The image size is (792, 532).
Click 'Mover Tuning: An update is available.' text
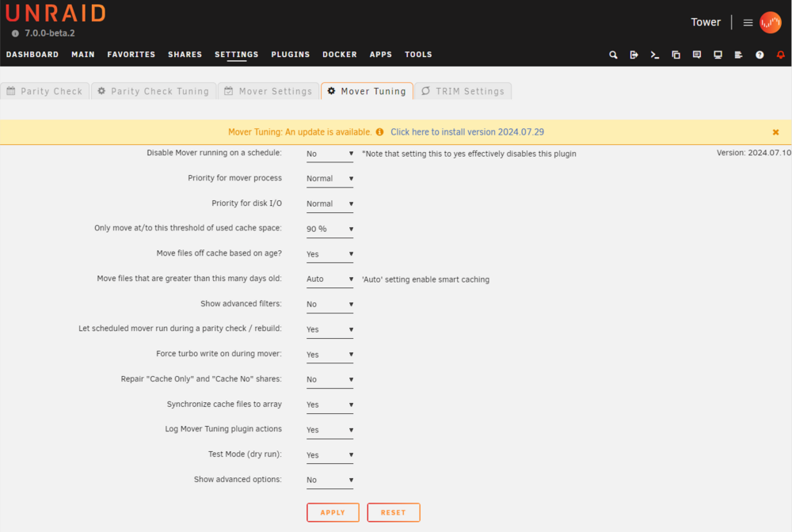click(300, 132)
